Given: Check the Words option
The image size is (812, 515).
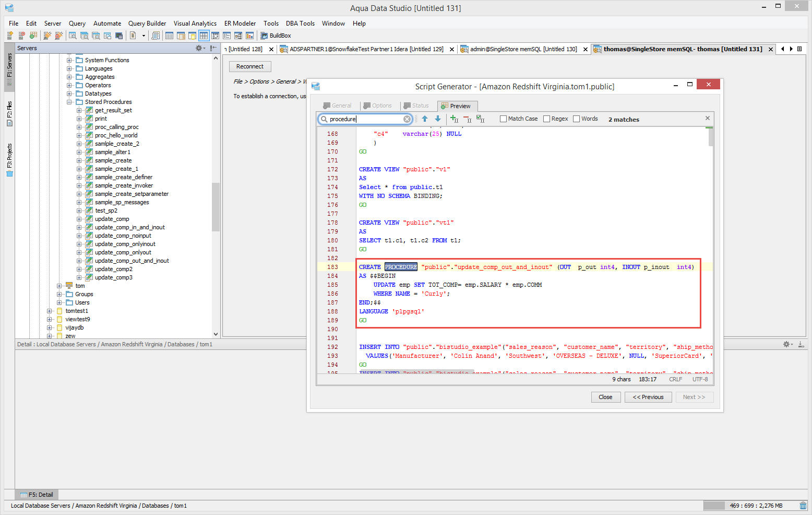Looking at the screenshot, I should pyautogui.click(x=576, y=119).
